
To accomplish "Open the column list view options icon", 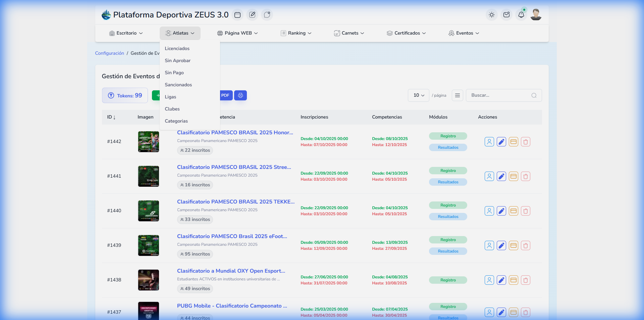I will coord(457,95).
